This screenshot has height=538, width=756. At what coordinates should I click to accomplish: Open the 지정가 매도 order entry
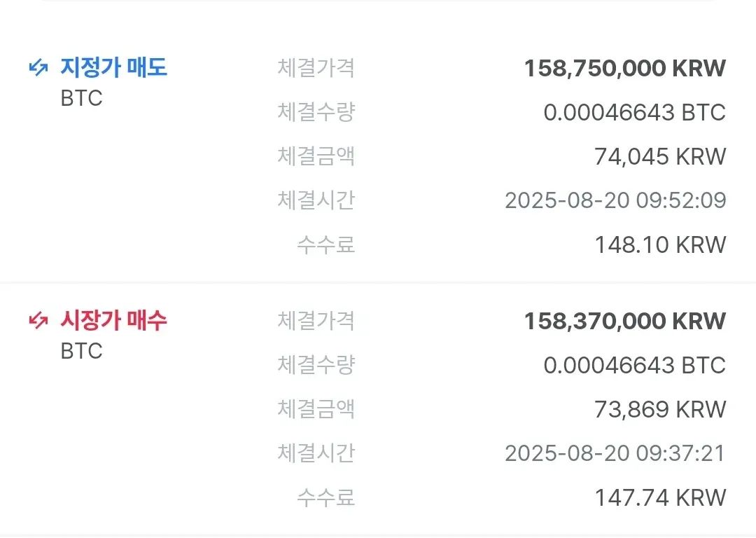pos(114,68)
